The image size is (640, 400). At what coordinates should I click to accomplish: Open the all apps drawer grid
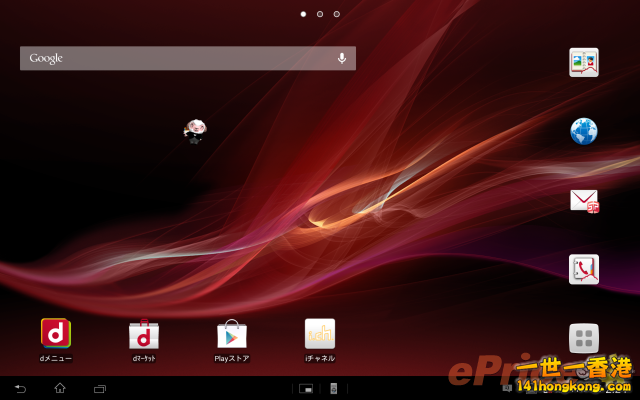click(583, 338)
